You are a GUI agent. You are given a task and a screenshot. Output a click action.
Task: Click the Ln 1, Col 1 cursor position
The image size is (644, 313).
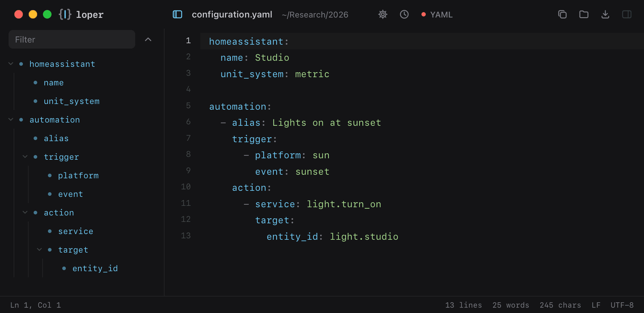36,305
